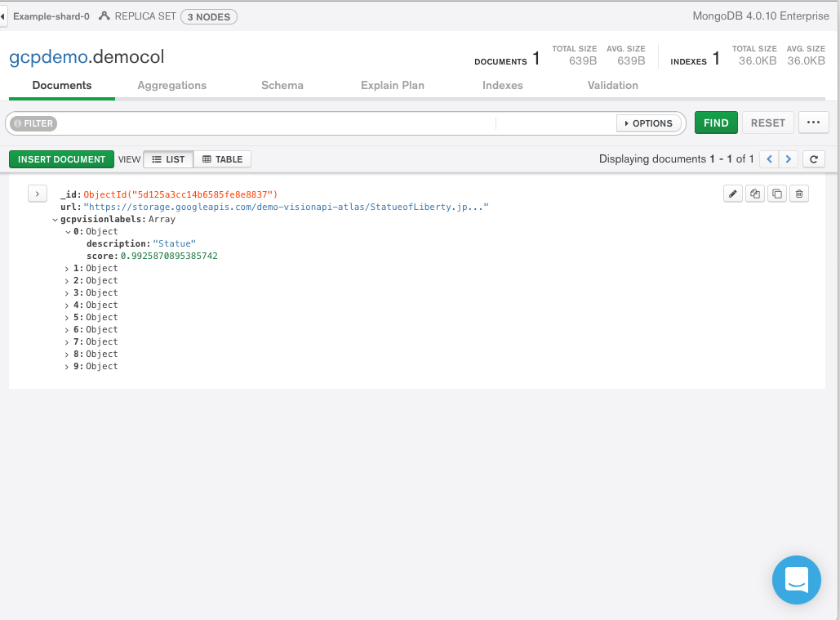840x620 pixels.
Task: Click the RESET button
Action: pyautogui.click(x=767, y=123)
